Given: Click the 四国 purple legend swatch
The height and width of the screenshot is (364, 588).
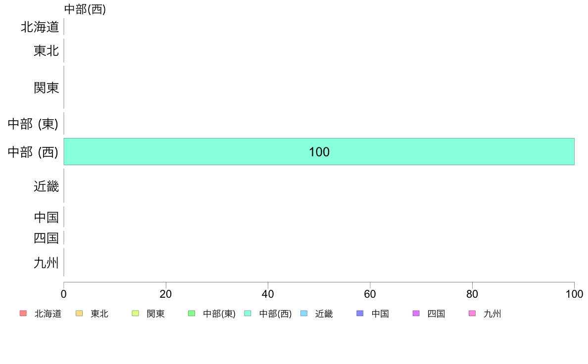Looking at the screenshot, I should [x=416, y=314].
